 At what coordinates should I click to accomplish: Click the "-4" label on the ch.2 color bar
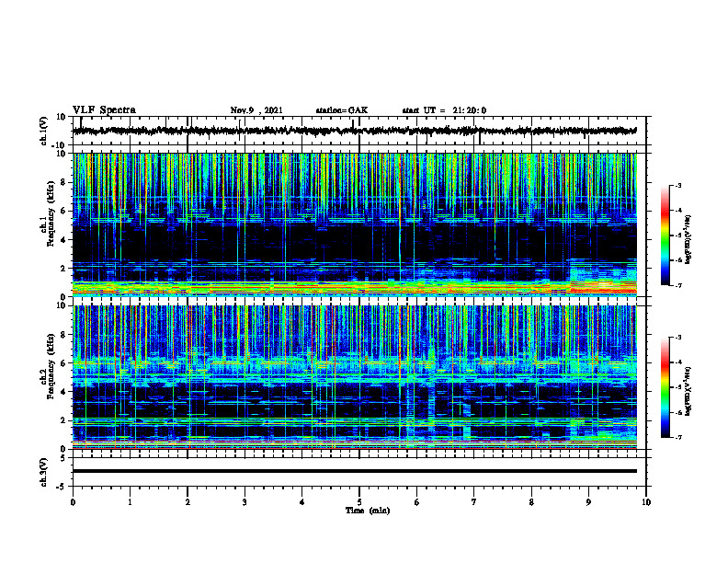677,362
